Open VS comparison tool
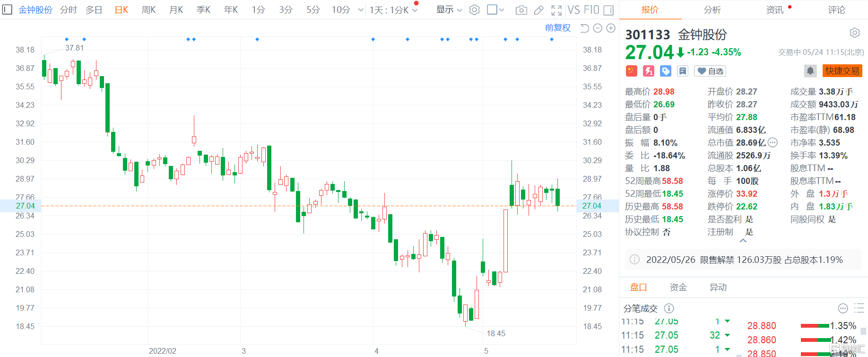This screenshot has width=868, height=357. pos(573,10)
